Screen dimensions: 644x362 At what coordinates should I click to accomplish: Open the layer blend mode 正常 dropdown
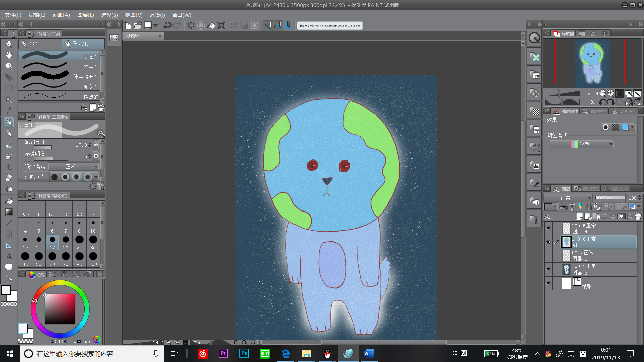[x=568, y=198]
